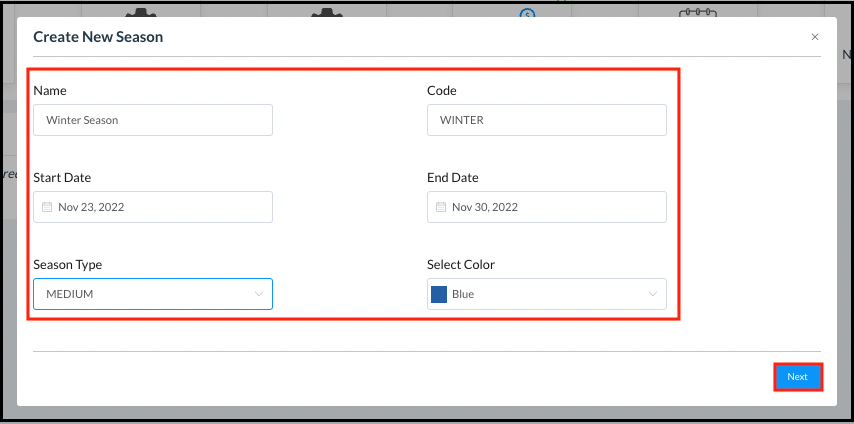Open the Select Color dropdown showing Blue

pyautogui.click(x=546, y=294)
